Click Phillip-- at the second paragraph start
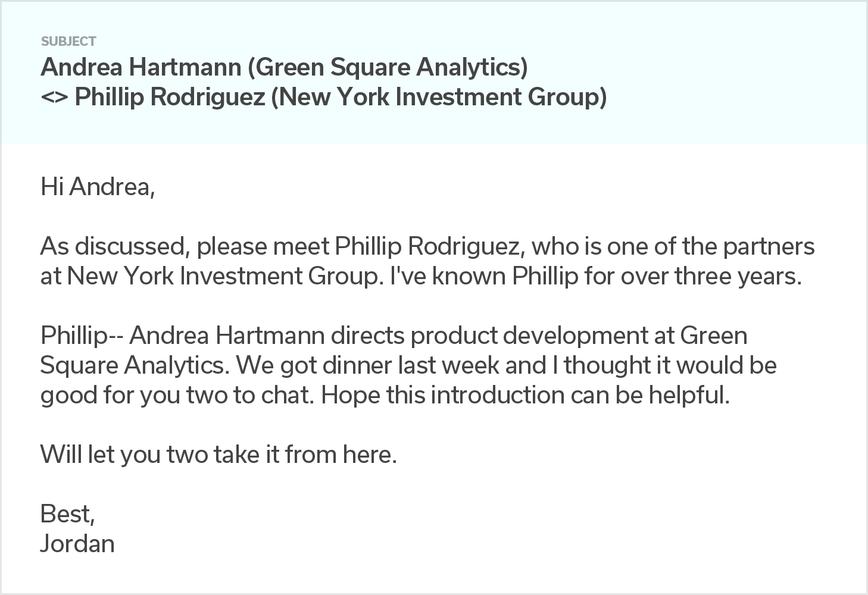 [x=82, y=336]
